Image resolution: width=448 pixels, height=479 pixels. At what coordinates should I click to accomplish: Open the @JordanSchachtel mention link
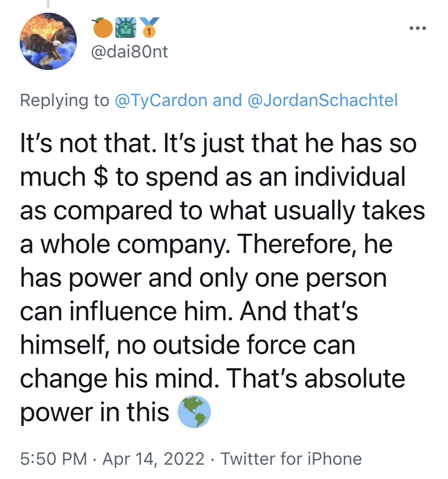tap(322, 100)
